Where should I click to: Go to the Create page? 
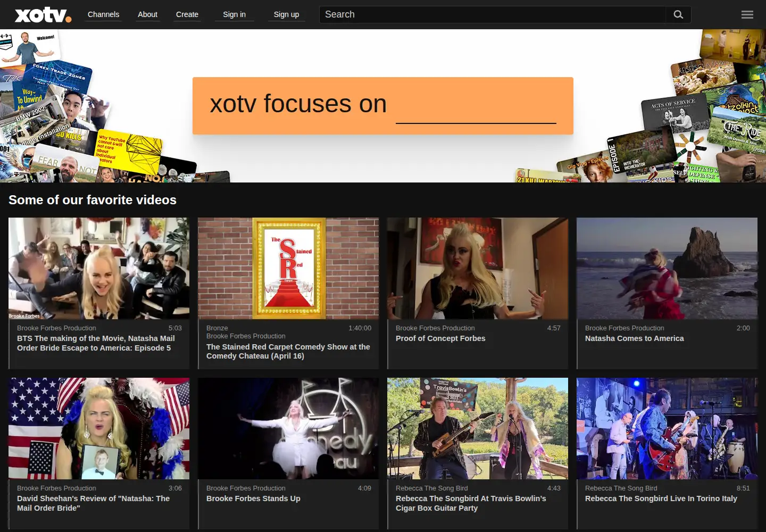187,14
